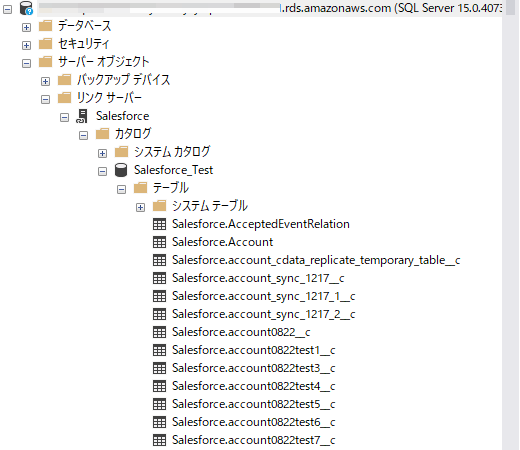This screenshot has height=450, width=520.
Task: Collapse the リンク サーバー node
Action: 45,99
